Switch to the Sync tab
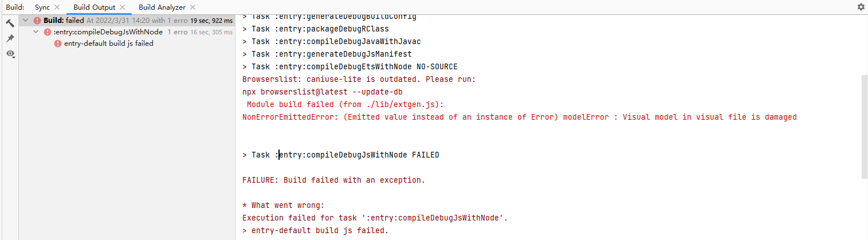 [42, 7]
